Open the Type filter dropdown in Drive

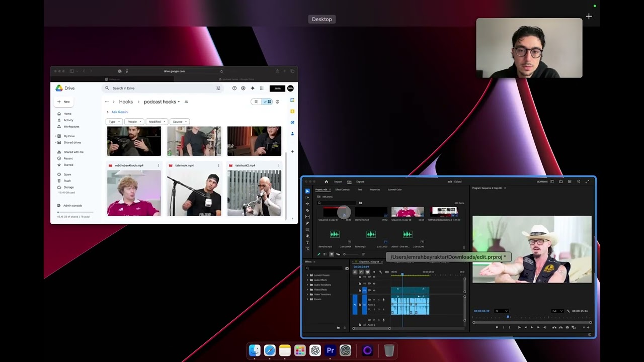point(114,122)
